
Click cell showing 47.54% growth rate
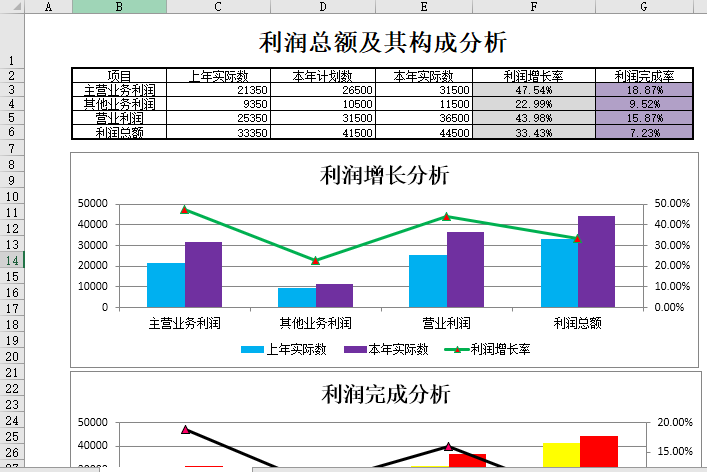point(533,90)
